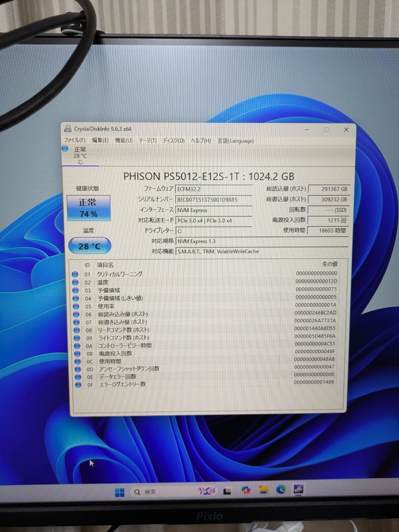399x532 pixels.
Task: Open Microsoft Edge from the taskbar
Action: pyautogui.click(x=281, y=489)
